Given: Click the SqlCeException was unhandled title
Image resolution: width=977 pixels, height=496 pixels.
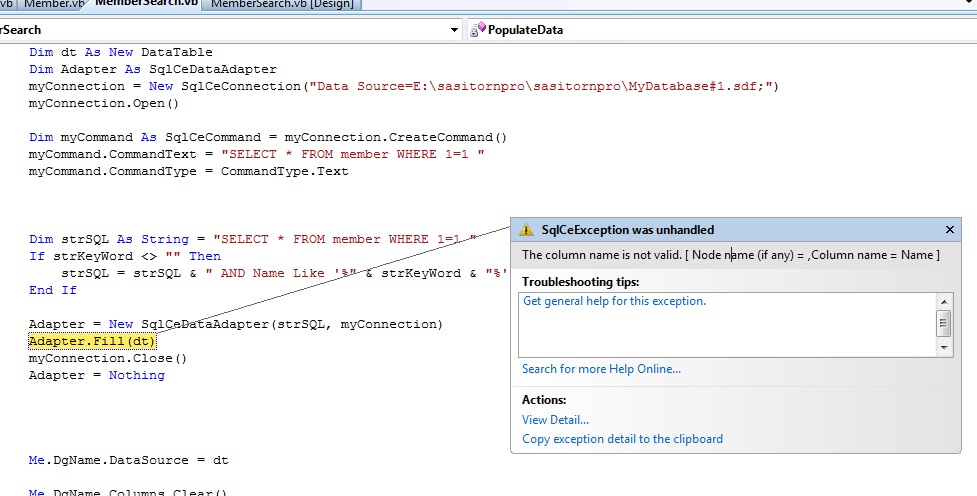Looking at the screenshot, I should [627, 230].
